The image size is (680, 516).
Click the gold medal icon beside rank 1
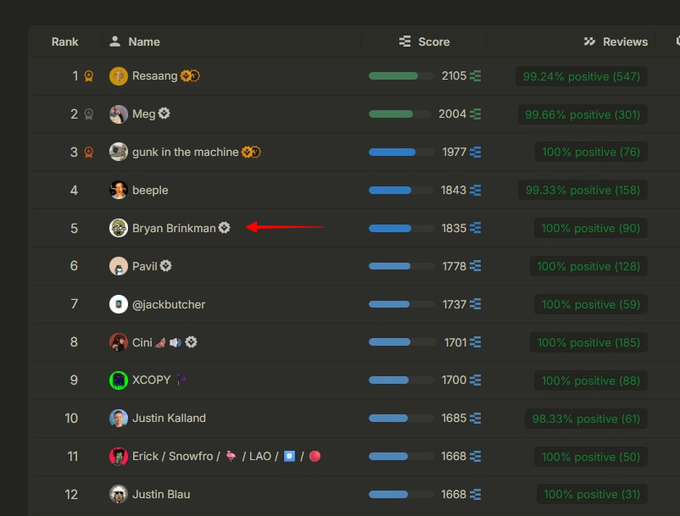88,76
